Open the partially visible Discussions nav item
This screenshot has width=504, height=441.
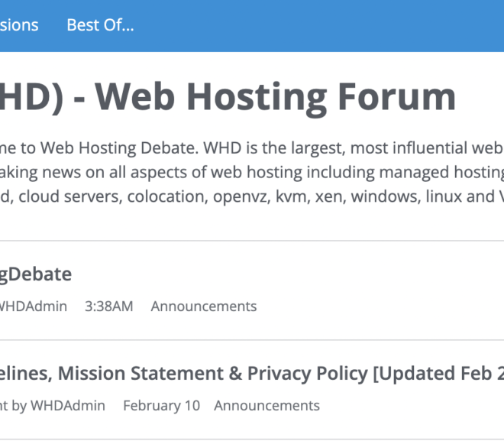click(x=19, y=25)
